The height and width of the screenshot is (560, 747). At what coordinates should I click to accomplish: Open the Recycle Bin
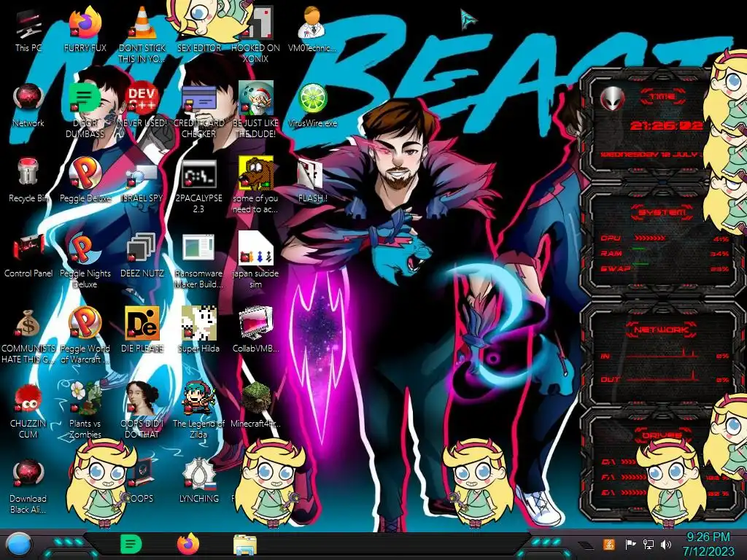(x=28, y=180)
